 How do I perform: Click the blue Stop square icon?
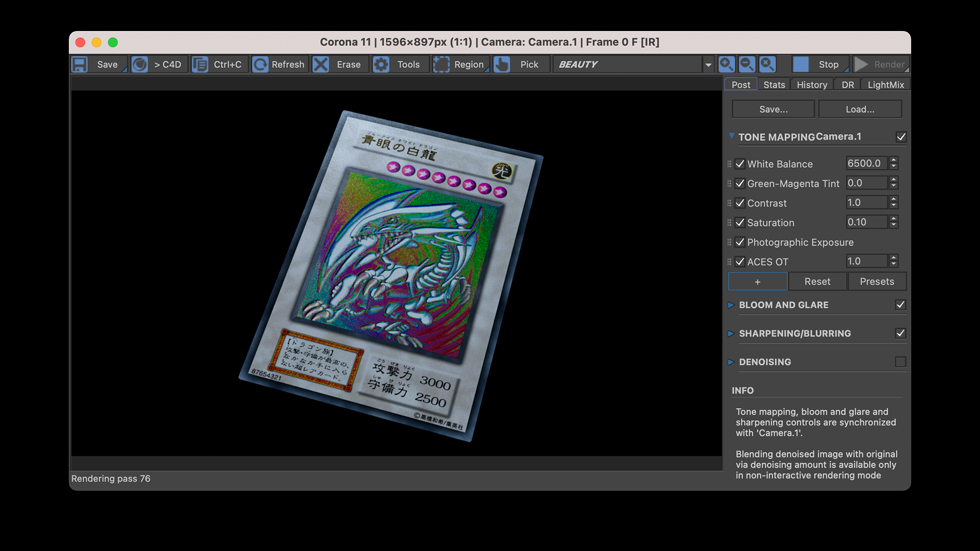coord(800,64)
